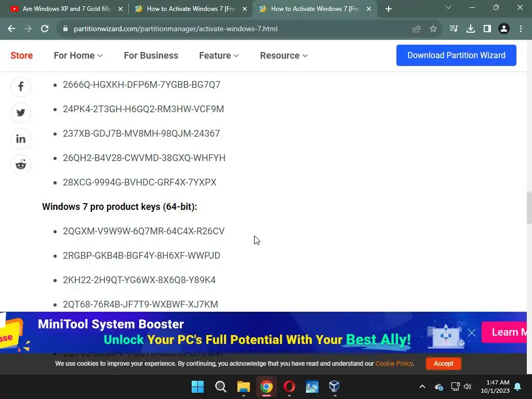This screenshot has height=399, width=532.
Task: Open Chrome downloads
Action: click(x=471, y=29)
